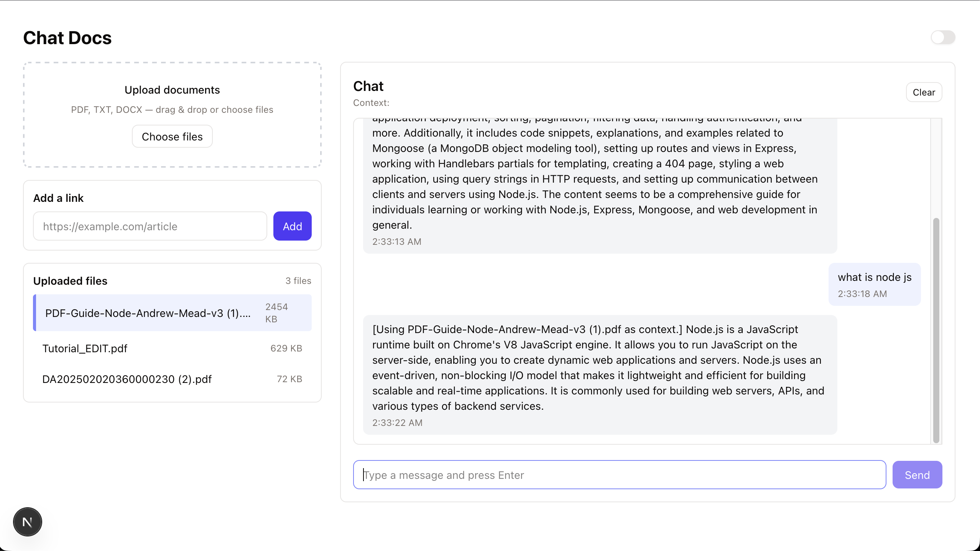Viewport: 980px width, 551px height.
Task: Click the URL input field for adding links
Action: tap(150, 226)
